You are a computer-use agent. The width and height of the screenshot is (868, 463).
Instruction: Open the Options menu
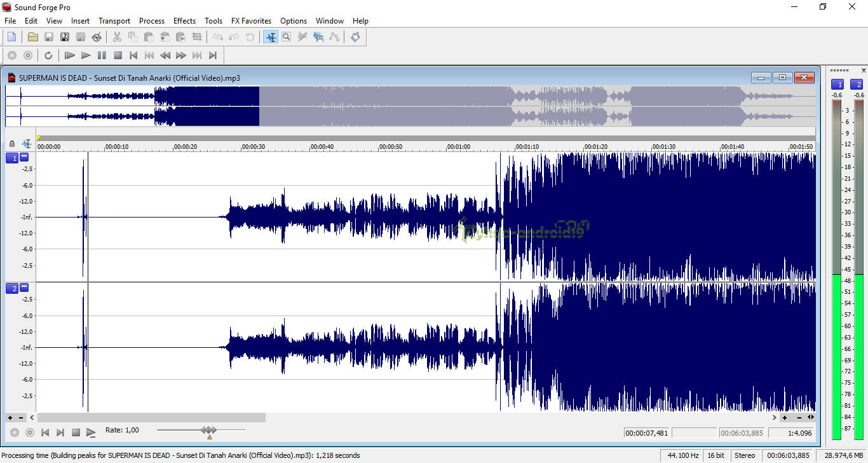tap(294, 21)
